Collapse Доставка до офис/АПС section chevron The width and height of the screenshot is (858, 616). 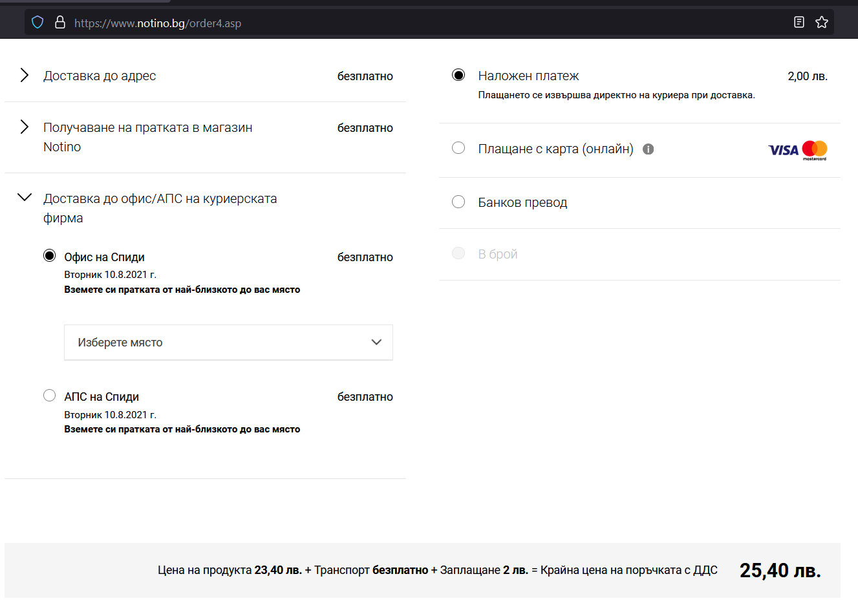coord(25,198)
